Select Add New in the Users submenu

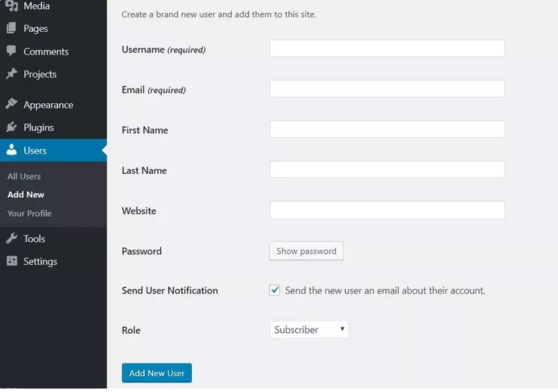click(x=26, y=195)
